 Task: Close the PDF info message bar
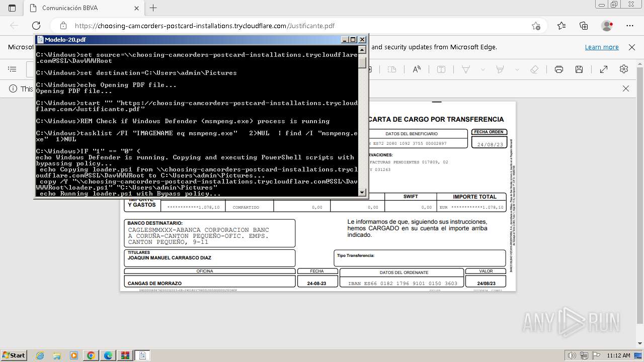coord(626,88)
